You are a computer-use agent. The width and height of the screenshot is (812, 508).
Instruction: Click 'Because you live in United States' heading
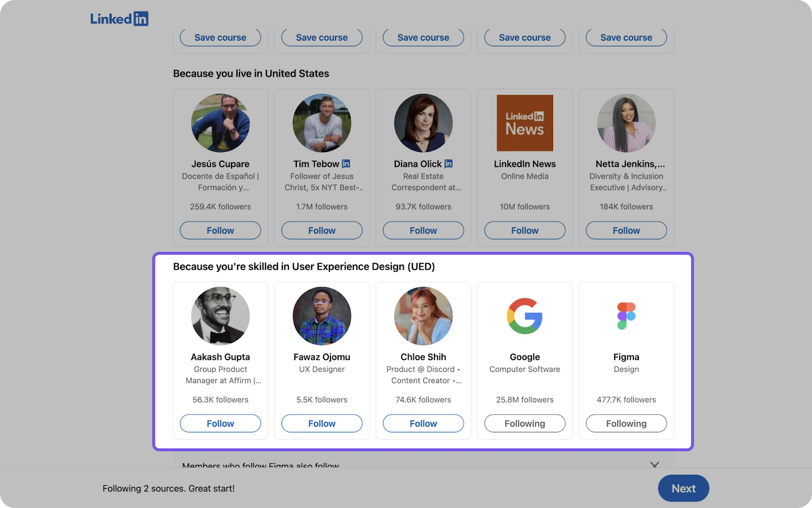coord(251,74)
